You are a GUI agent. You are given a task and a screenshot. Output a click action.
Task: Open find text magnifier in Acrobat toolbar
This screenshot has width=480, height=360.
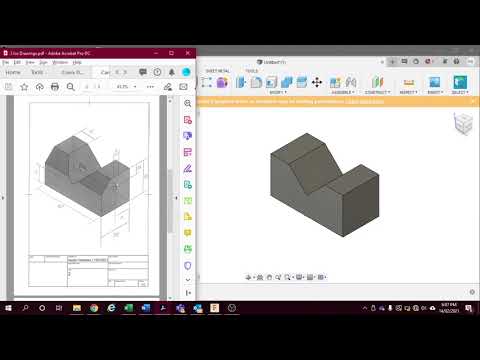(70, 87)
